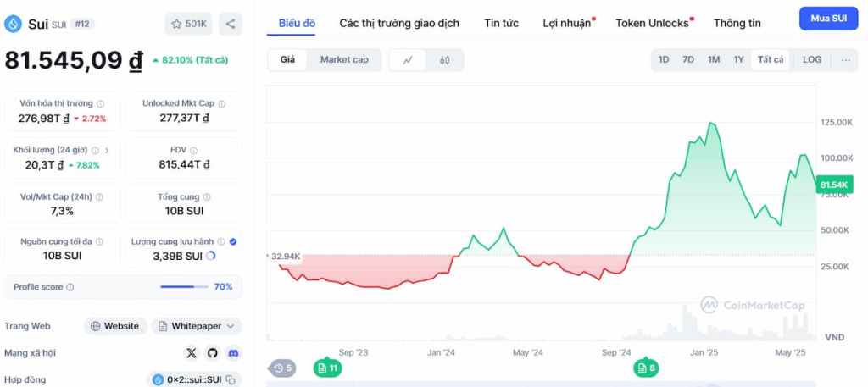Toggle chart to Market cap view

[344, 60]
